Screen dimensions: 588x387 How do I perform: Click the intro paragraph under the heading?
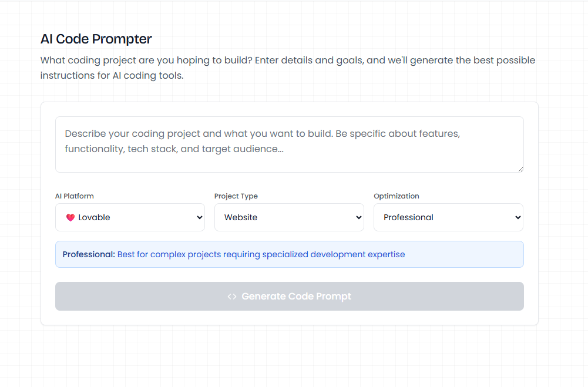(288, 68)
